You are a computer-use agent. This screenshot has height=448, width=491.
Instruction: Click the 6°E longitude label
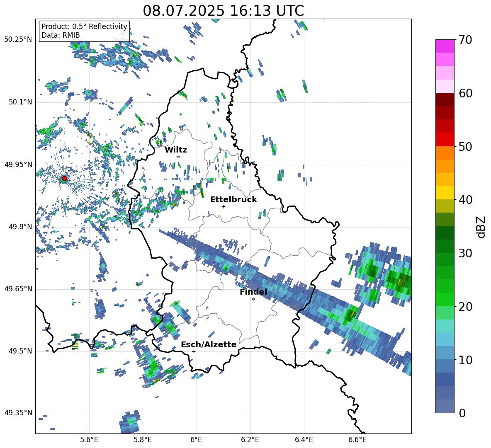point(196,440)
